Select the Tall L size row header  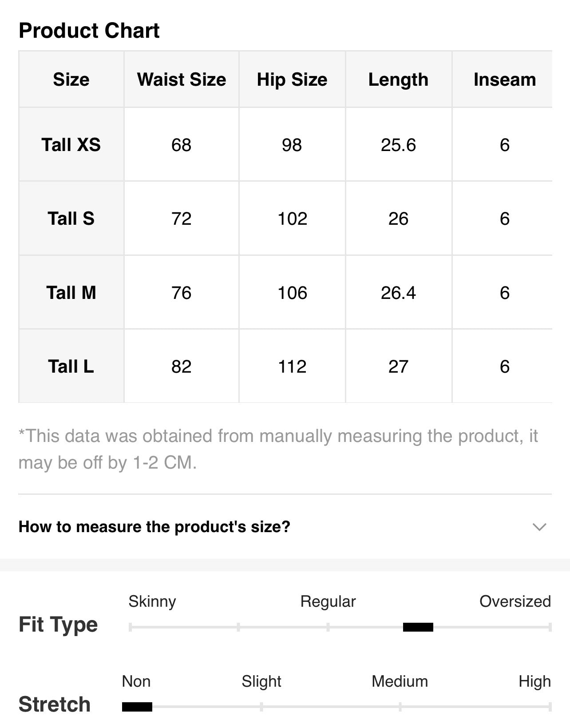point(71,366)
